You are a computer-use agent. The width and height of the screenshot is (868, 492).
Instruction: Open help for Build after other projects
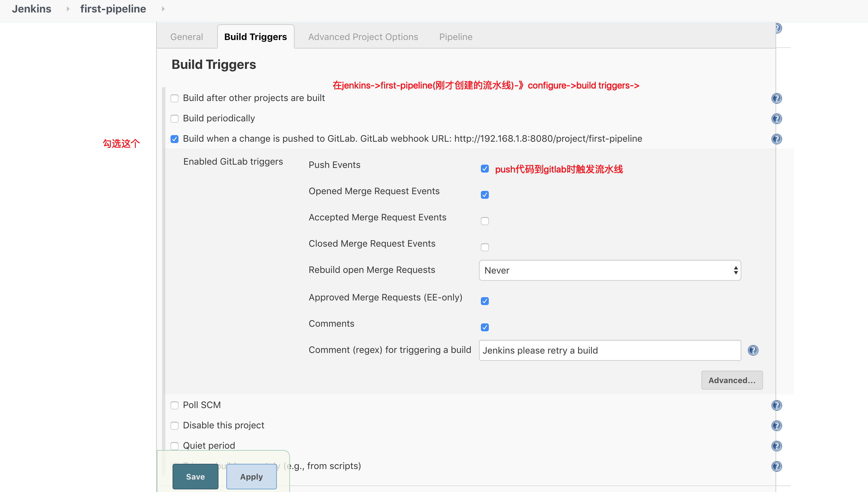pos(776,98)
